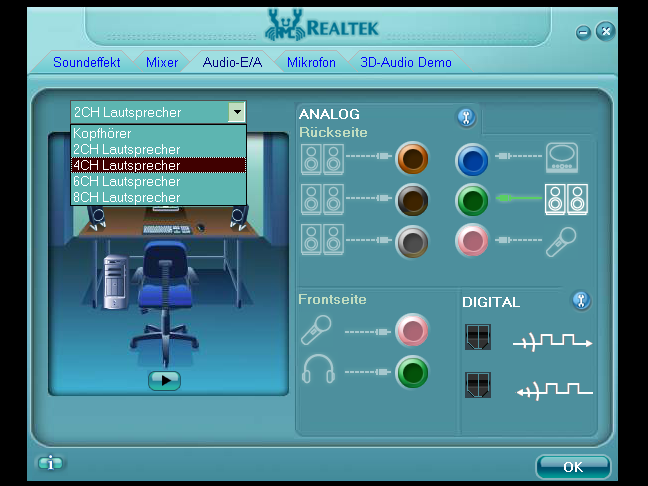Minimize the Realtek window
This screenshot has width=648, height=486.
click(x=583, y=32)
